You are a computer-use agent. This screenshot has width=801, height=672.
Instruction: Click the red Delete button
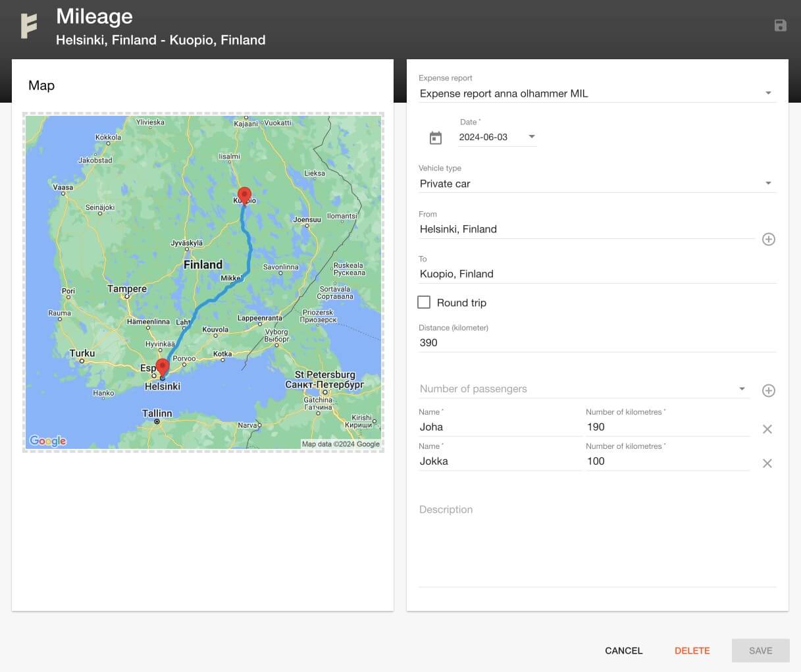pyautogui.click(x=692, y=650)
